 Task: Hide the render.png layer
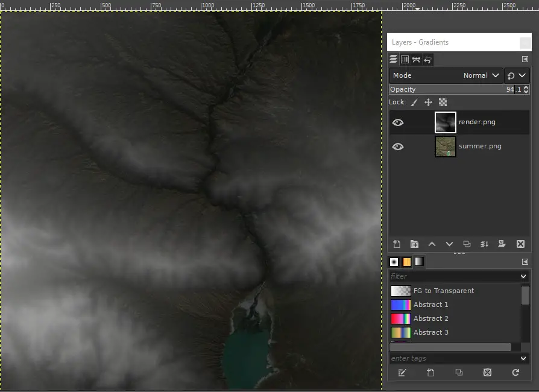tap(398, 122)
